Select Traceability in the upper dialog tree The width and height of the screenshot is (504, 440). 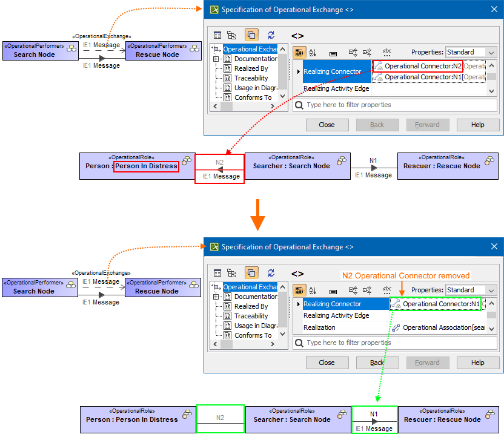pyautogui.click(x=251, y=78)
